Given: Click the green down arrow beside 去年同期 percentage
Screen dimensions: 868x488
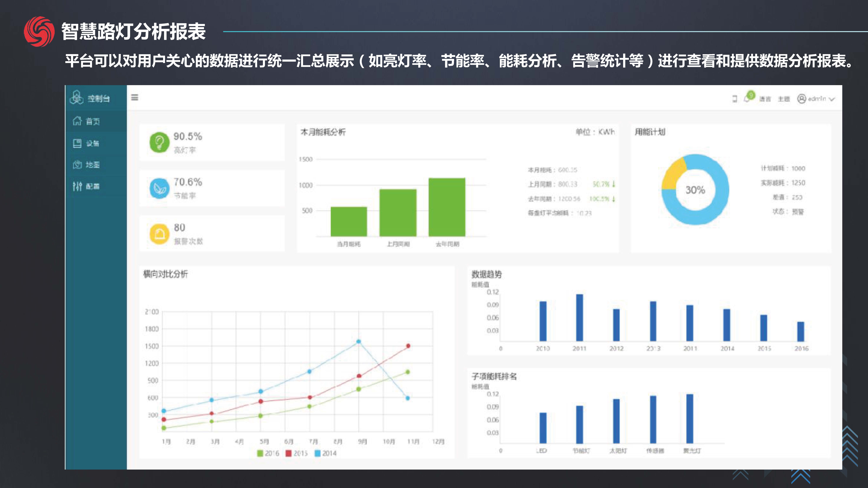Looking at the screenshot, I should [614, 199].
